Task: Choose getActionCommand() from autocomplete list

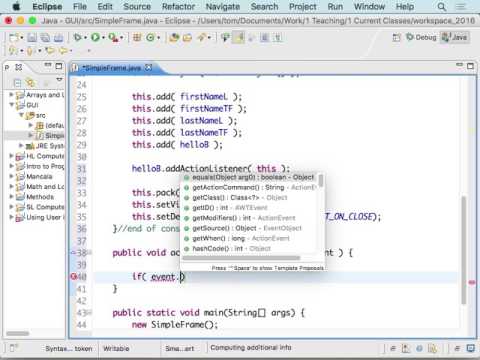Action: coord(249,187)
